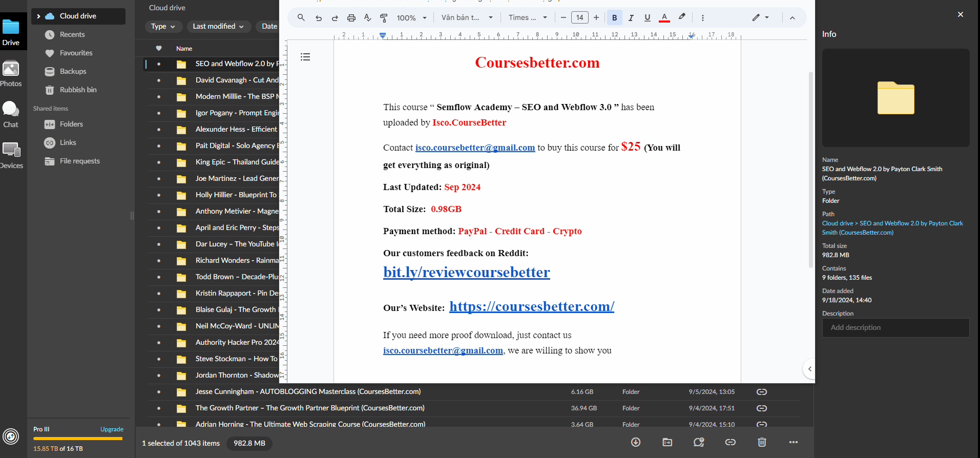
Task: Move the selected folder
Action: [x=668, y=442]
